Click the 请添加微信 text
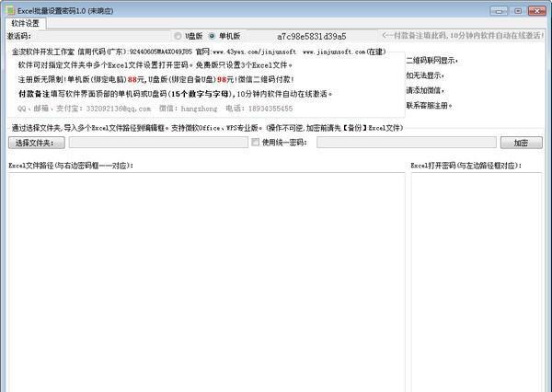Screen dimensions: 552x392 (425, 90)
